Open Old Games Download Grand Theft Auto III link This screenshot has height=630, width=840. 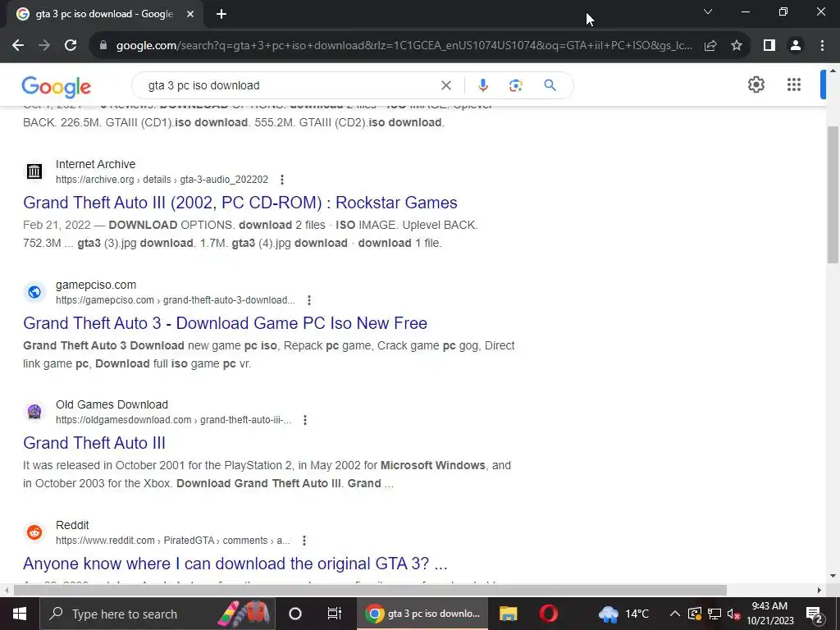click(x=94, y=443)
